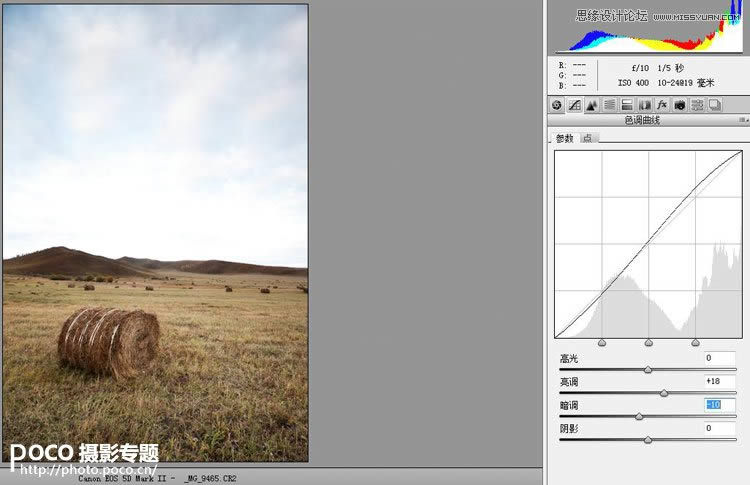This screenshot has height=485, width=750.
Task: Click the 暗调 value field showing -10
Action: (x=718, y=405)
